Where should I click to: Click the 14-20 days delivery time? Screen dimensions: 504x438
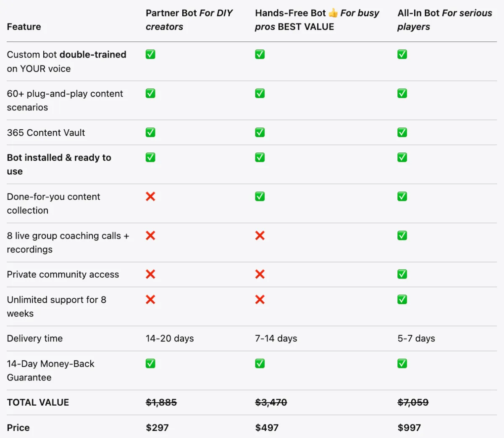click(170, 338)
